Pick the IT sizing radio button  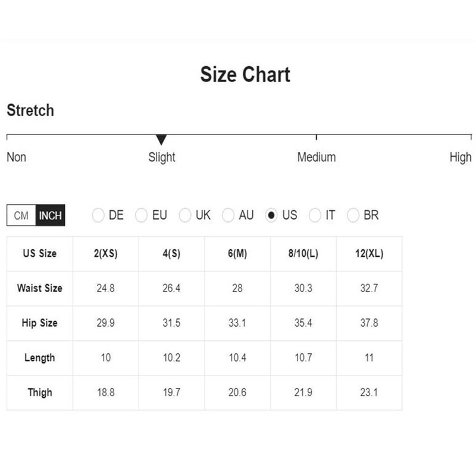tap(315, 215)
